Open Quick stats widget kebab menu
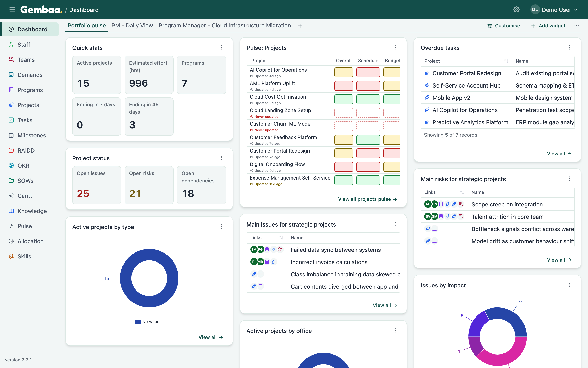 221,47
